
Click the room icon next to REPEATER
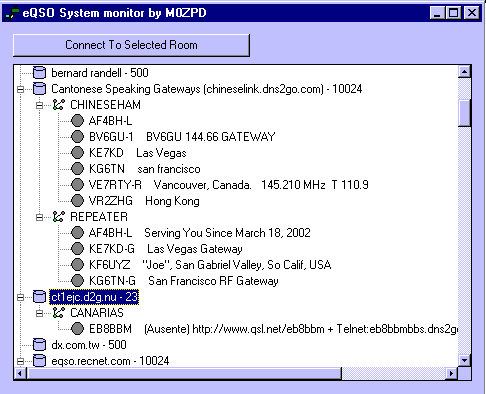[58, 217]
